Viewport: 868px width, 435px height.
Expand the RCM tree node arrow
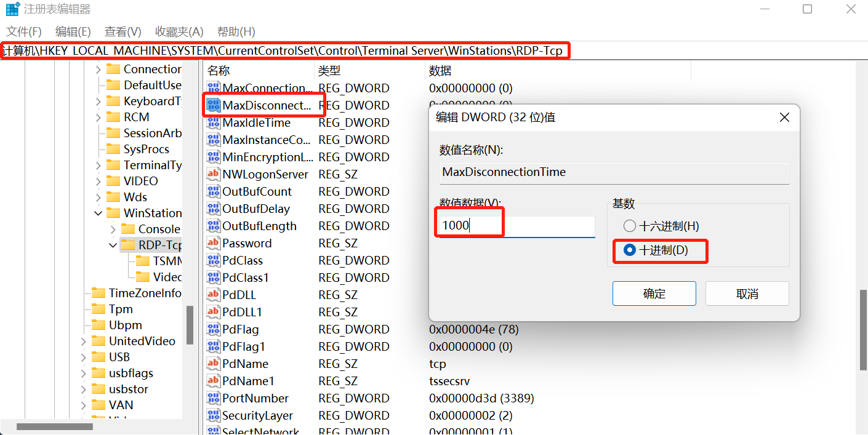coord(98,118)
